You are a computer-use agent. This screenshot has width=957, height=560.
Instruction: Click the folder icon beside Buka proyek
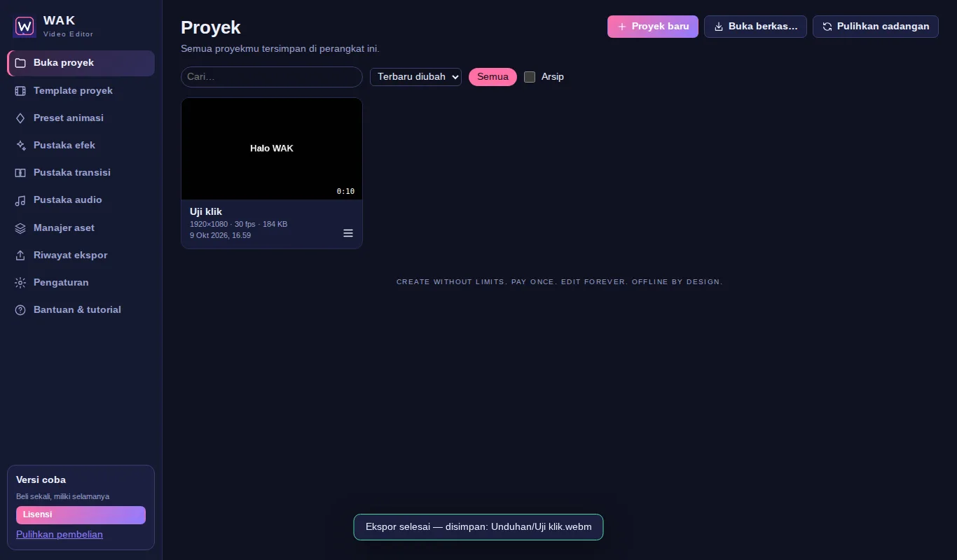(20, 63)
